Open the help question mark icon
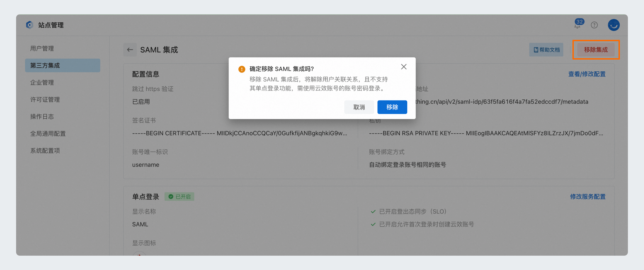Image resolution: width=644 pixels, height=270 pixels. pyautogui.click(x=594, y=25)
